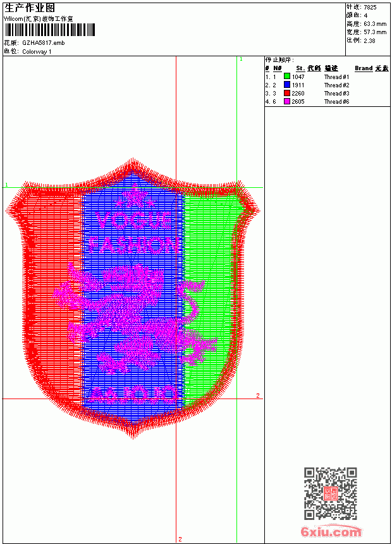The image size is (392, 544).
Task: Select file name GZHA5817.emb
Action: coord(44,43)
